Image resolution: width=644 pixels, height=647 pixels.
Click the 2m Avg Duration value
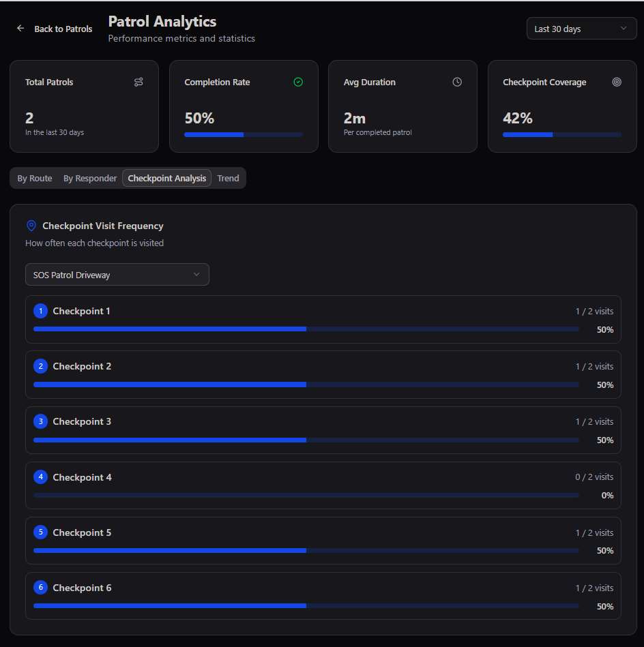pyautogui.click(x=355, y=119)
